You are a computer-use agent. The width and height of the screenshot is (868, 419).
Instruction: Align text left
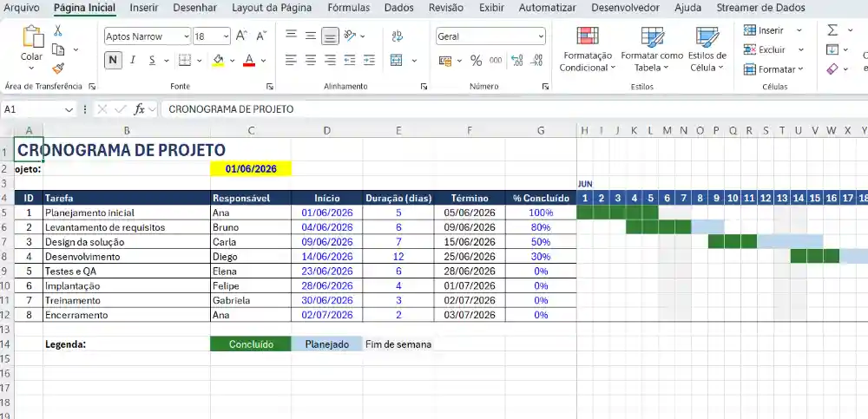coord(291,61)
